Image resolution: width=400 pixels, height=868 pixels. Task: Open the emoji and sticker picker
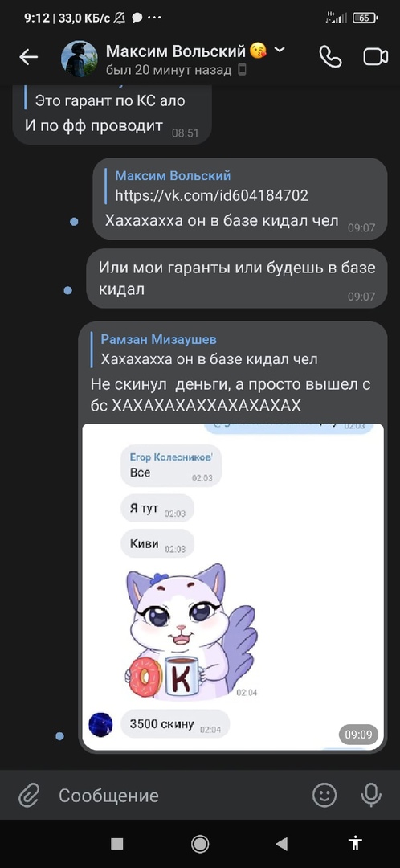click(324, 796)
